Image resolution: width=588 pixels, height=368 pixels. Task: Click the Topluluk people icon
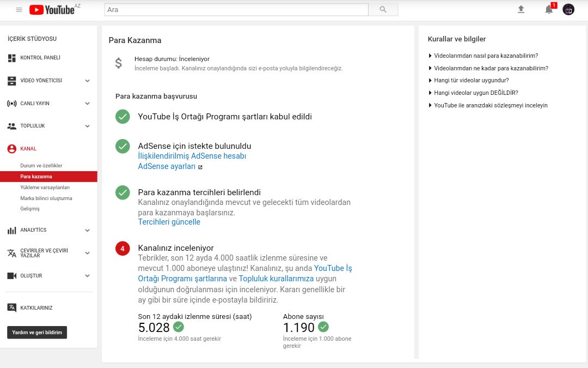11,126
